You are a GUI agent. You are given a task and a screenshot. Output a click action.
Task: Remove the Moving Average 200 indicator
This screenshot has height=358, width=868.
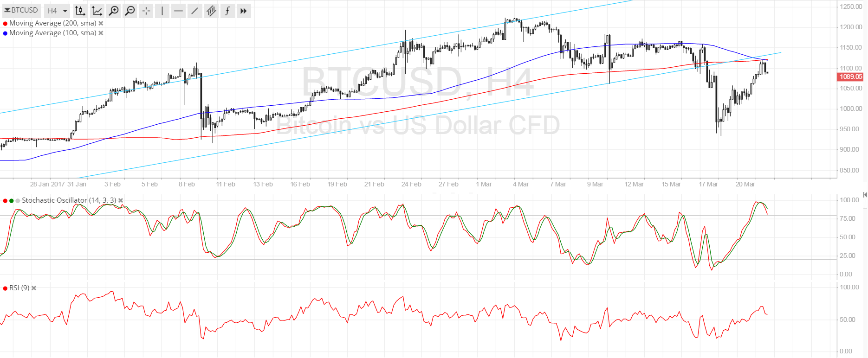(101, 23)
